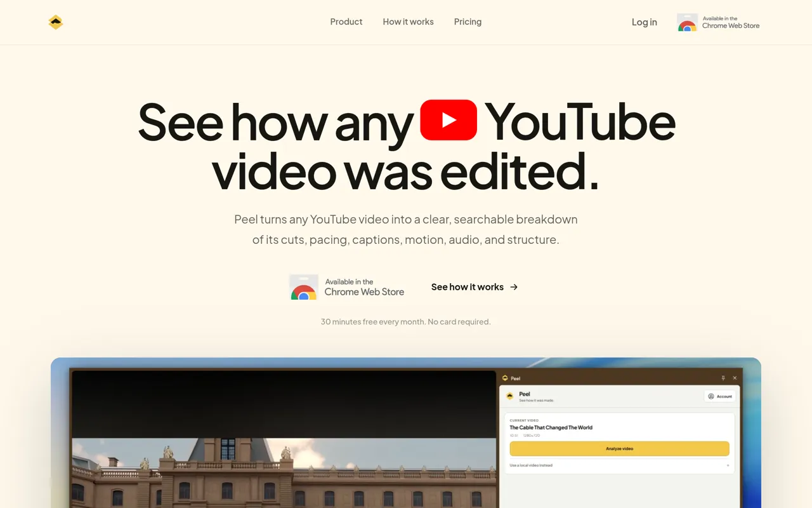Screen dimensions: 812x508
Task: Click the Peel logo beside See how it was made
Action: tap(509, 396)
